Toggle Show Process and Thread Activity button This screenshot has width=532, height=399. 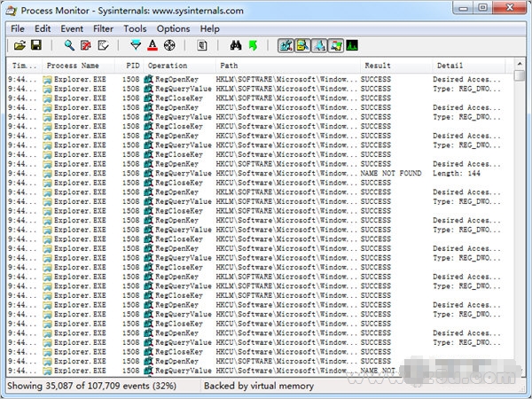pos(335,45)
